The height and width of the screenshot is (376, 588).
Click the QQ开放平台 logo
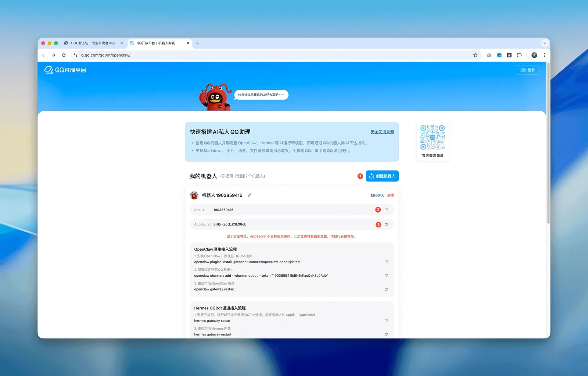(x=65, y=70)
